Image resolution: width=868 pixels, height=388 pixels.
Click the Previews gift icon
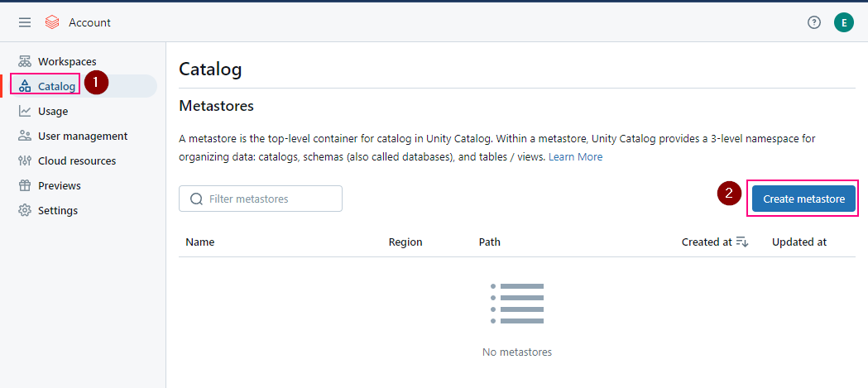coord(25,185)
